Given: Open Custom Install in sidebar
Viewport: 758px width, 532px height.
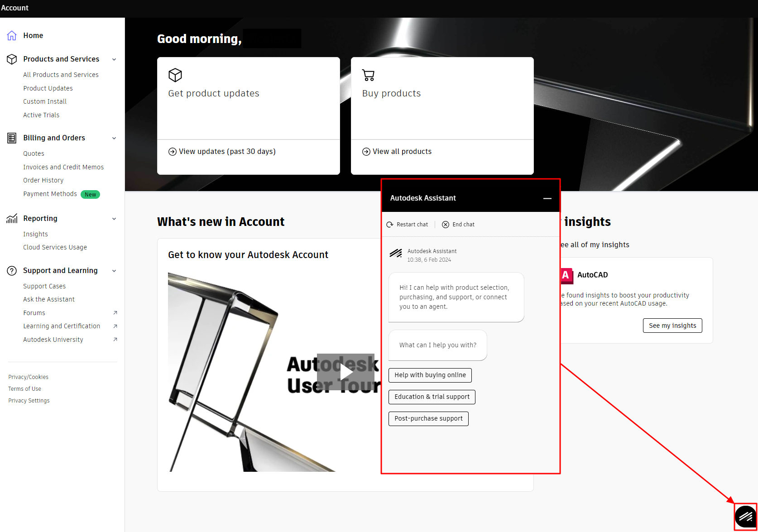Looking at the screenshot, I should tap(45, 101).
